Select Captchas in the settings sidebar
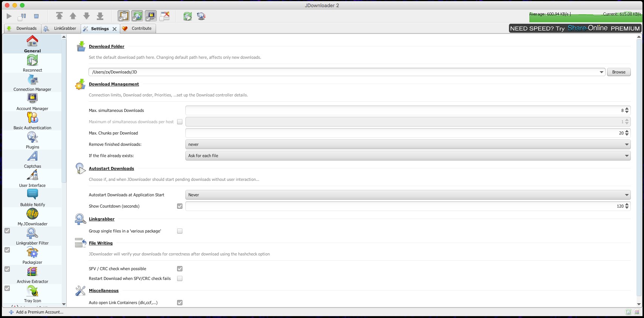 [32, 159]
